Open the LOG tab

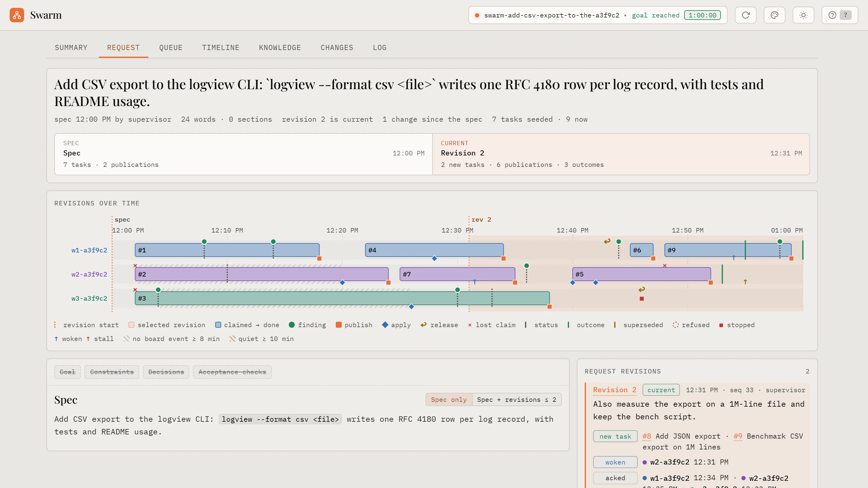[x=379, y=48]
